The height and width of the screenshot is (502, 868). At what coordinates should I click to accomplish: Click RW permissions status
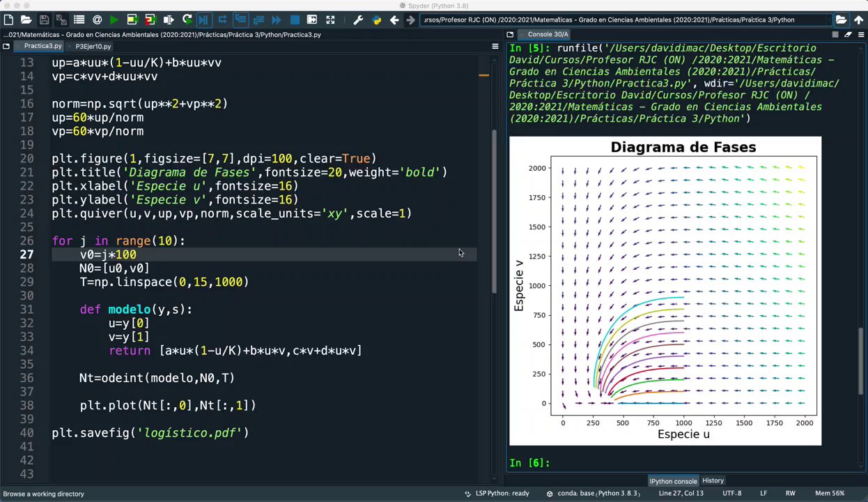tap(790, 494)
